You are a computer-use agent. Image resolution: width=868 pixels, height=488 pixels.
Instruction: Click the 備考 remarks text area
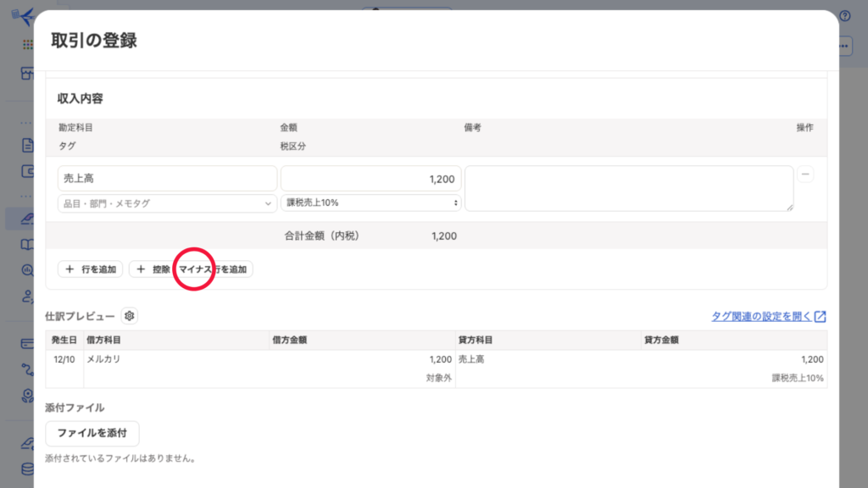click(x=629, y=188)
